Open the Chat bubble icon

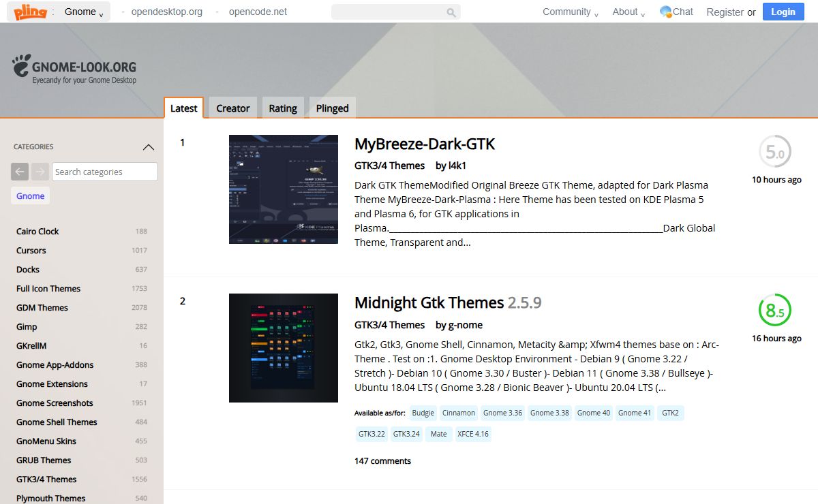pyautogui.click(x=666, y=12)
